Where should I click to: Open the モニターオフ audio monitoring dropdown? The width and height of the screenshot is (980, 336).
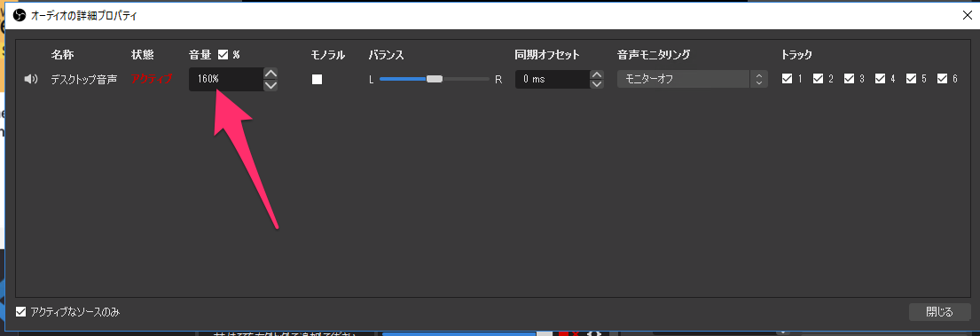(693, 79)
